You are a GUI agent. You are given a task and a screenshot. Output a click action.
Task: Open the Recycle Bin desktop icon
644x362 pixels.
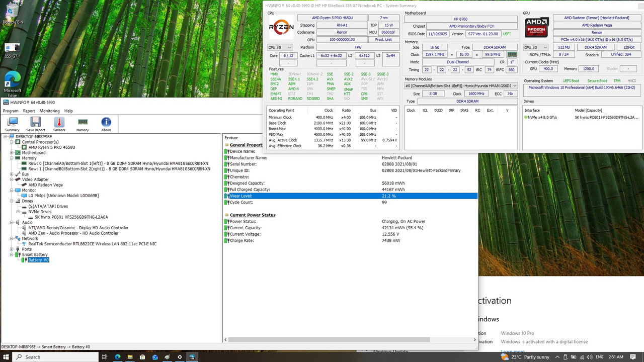click(13, 14)
